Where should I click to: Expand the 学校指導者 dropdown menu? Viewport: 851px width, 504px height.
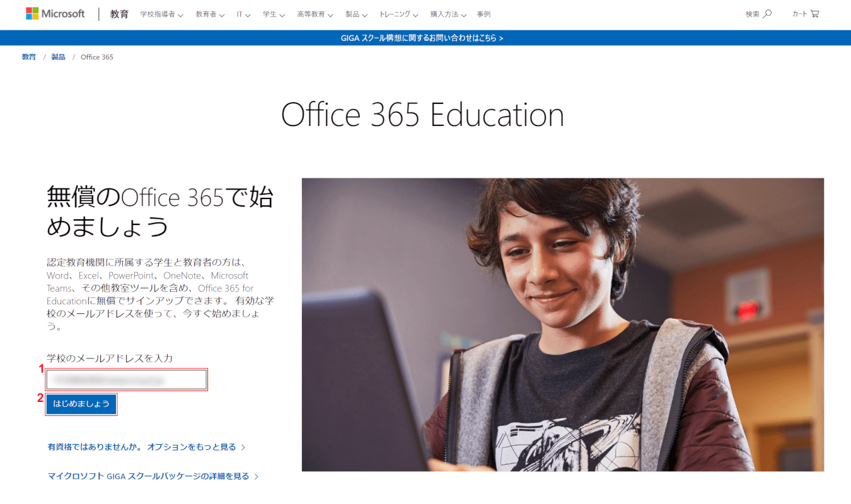coord(161,14)
